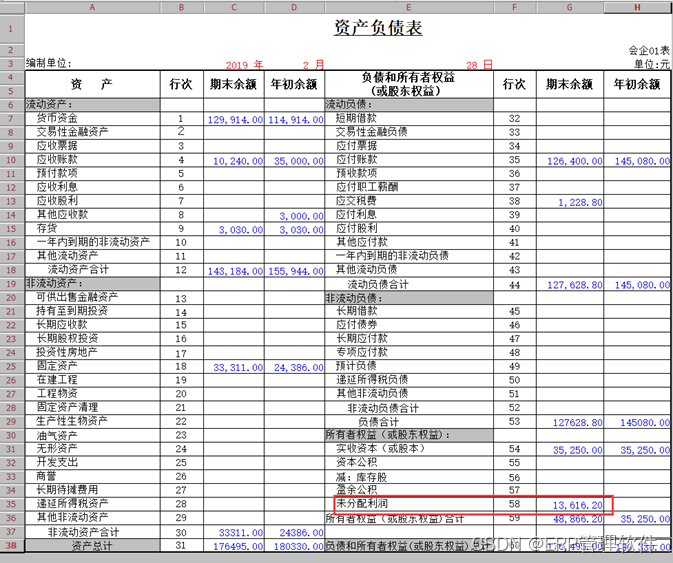Select the 应收账款 row label
This screenshot has height=563, width=673.
tap(57, 159)
